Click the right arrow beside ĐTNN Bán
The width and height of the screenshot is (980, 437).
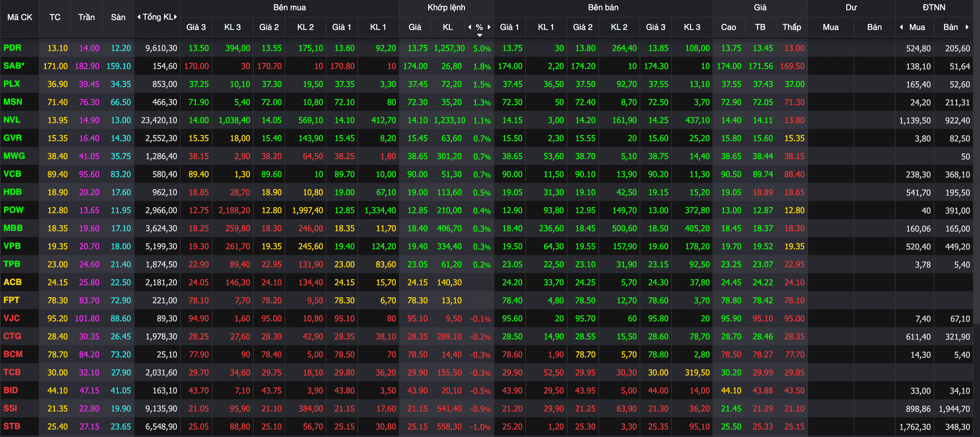tap(967, 27)
